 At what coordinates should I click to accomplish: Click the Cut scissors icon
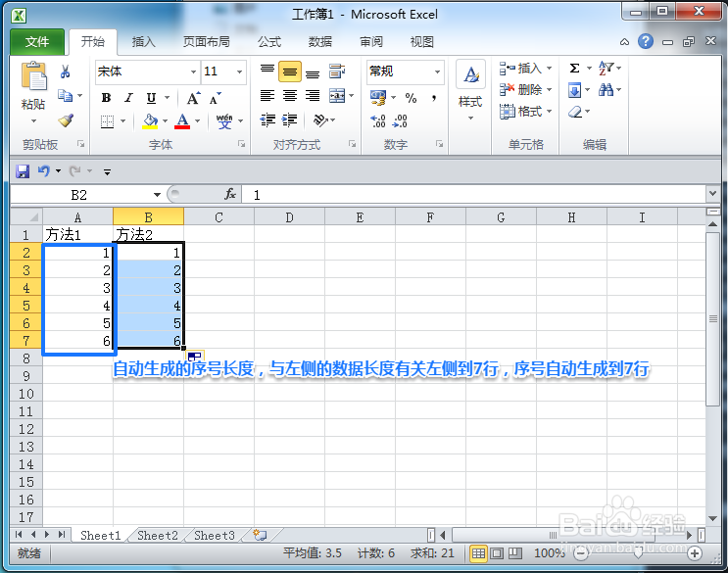click(x=65, y=72)
